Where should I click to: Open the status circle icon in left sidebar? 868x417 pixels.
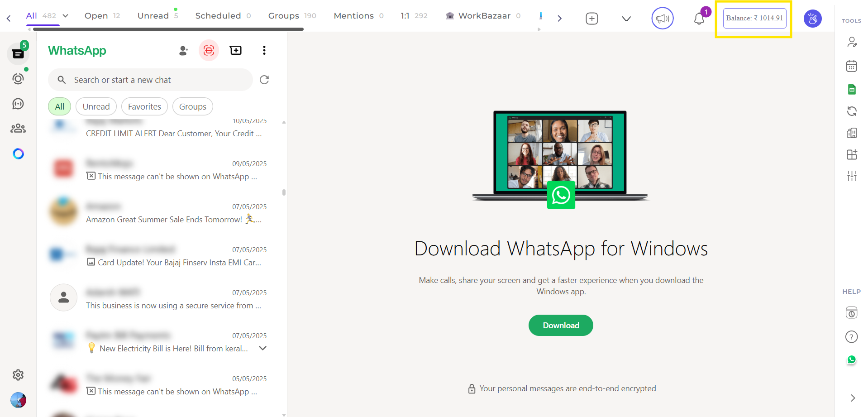[18, 79]
